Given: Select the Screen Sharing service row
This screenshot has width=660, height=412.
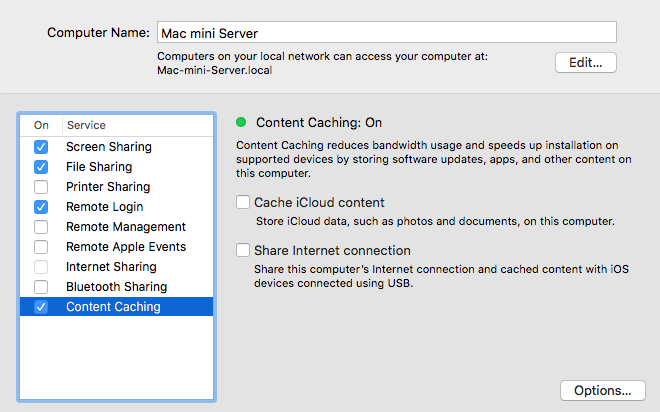Looking at the screenshot, I should 117,147.
